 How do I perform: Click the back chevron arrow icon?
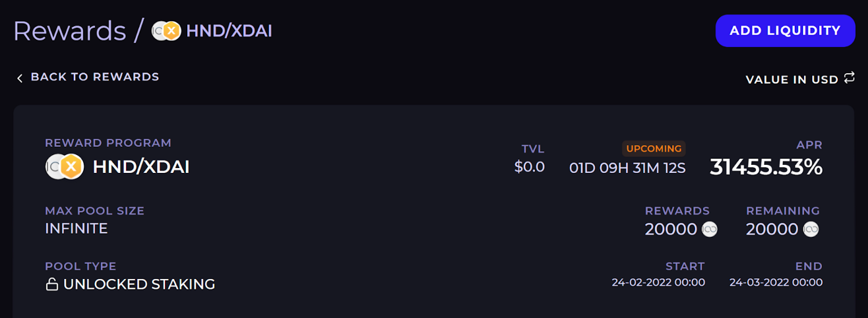(20, 78)
